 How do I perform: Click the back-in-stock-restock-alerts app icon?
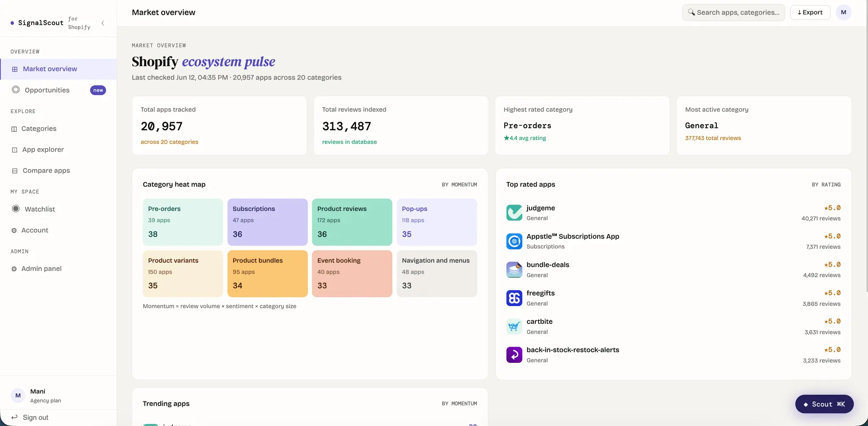[514, 355]
